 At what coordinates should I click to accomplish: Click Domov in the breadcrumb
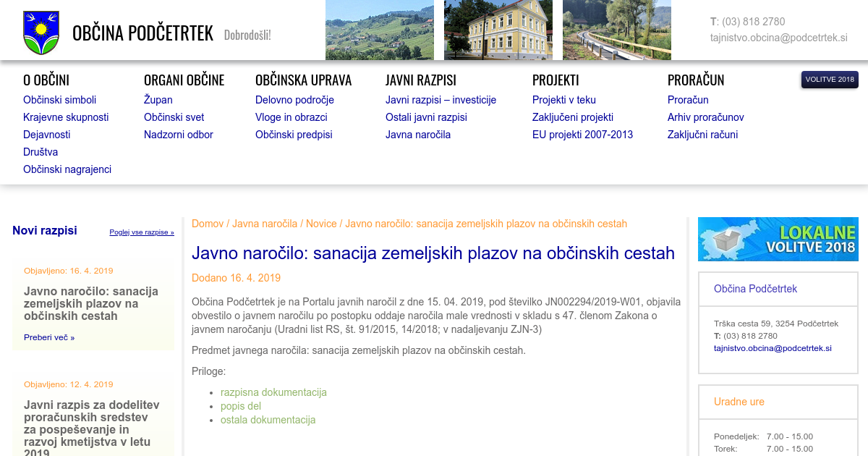coord(208,224)
